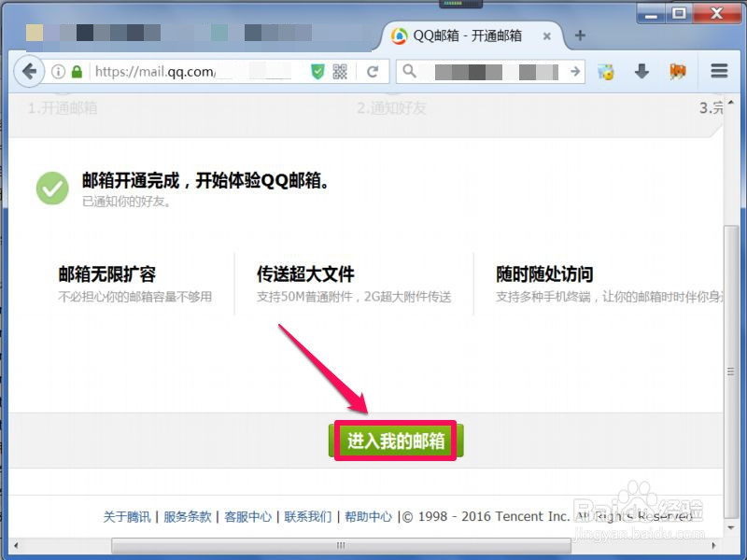The image size is (747, 560).
Task: Open the bird-themed toolbar extension icon
Action: 606,72
